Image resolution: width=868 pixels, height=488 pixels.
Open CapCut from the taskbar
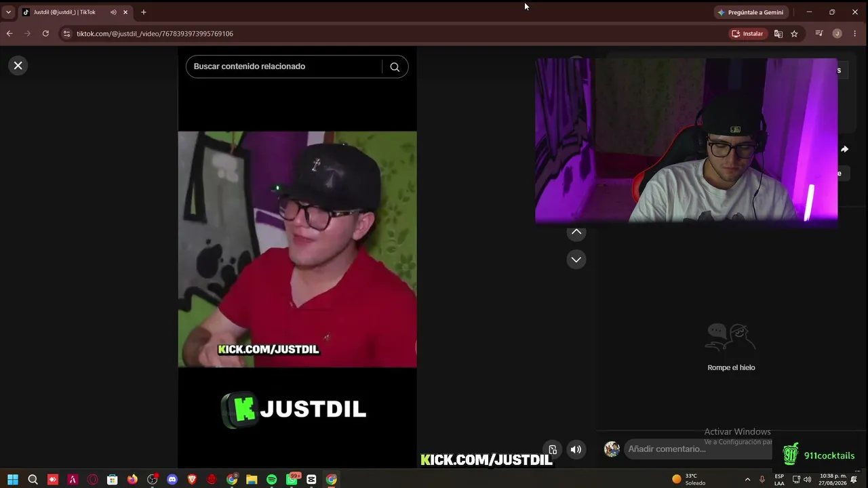pos(312,479)
